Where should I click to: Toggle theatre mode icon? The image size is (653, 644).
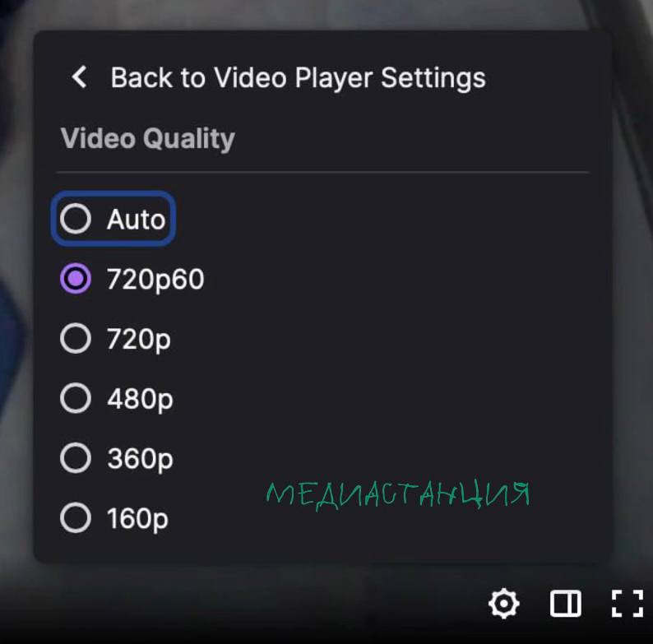point(566,603)
